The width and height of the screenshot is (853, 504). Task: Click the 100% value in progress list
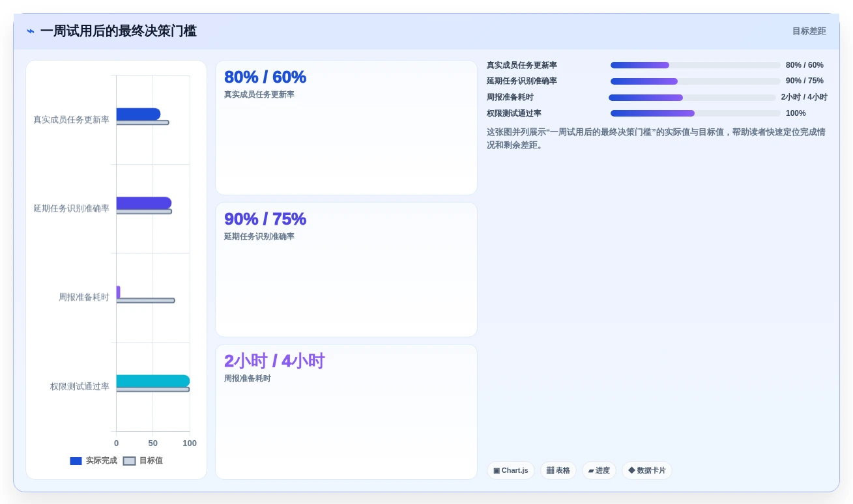point(796,113)
